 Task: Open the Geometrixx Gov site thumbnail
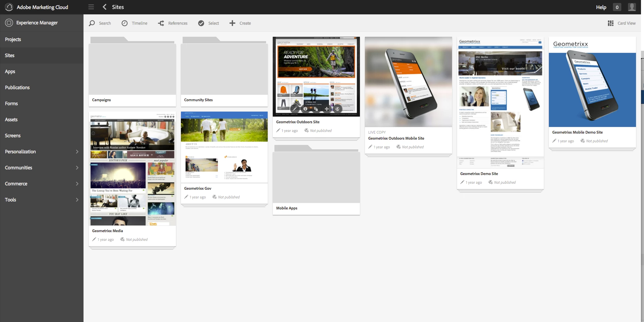tap(224, 147)
